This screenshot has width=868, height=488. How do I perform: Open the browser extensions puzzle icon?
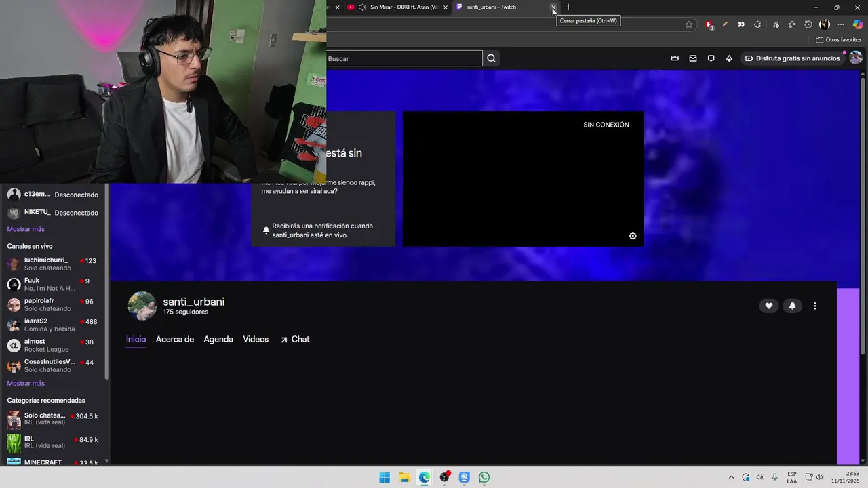click(757, 24)
